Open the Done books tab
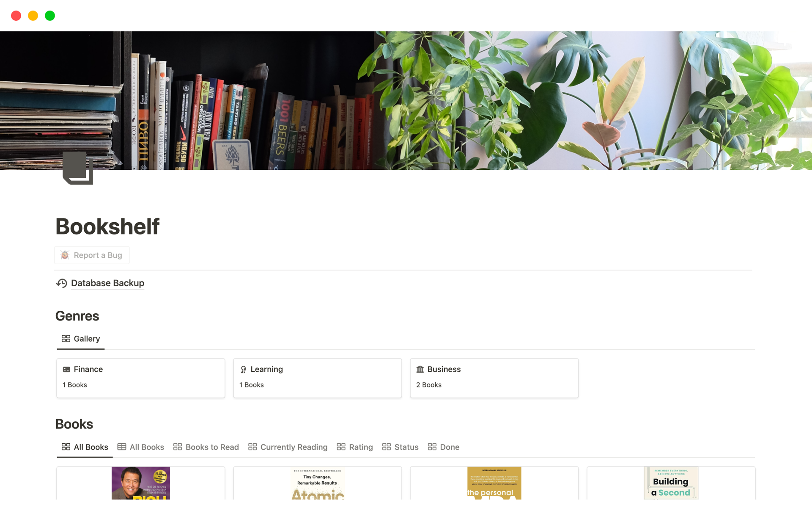The height and width of the screenshot is (508, 812). point(444,447)
